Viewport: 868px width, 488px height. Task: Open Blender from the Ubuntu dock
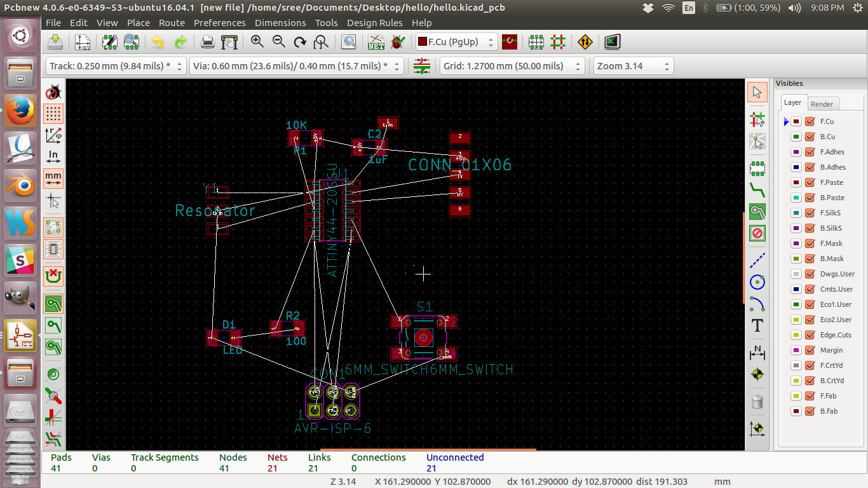pos(20,185)
